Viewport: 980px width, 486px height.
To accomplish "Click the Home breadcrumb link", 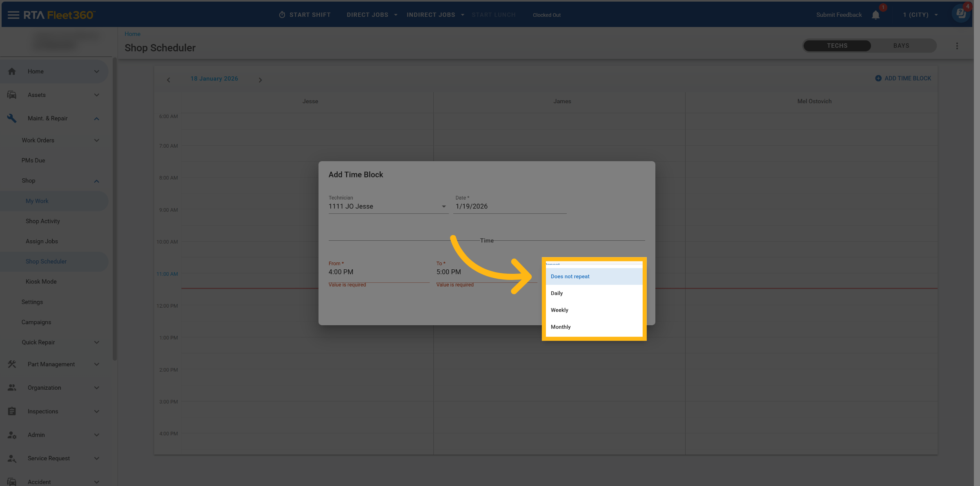I will pos(132,34).
